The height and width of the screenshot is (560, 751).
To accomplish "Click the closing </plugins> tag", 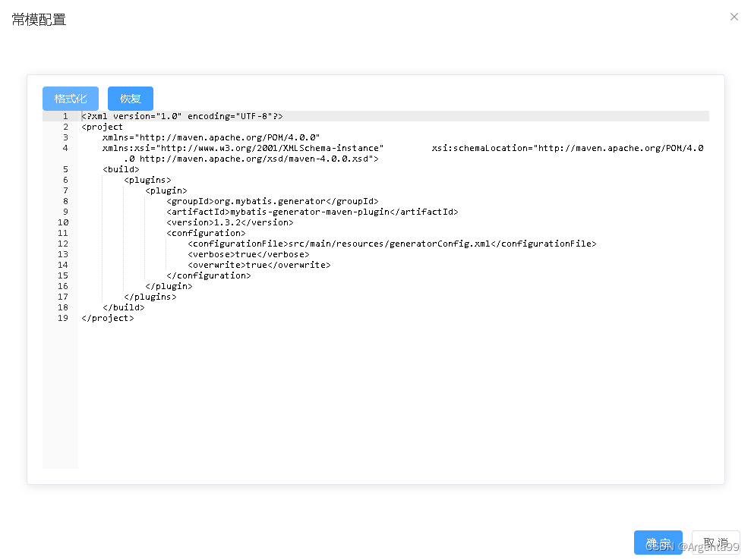I will point(150,297).
